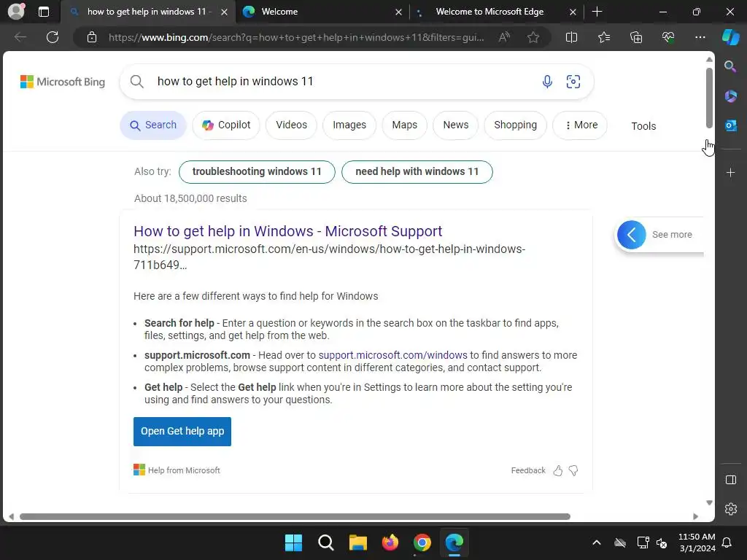Open the Tools options
The image size is (747, 560).
click(x=643, y=126)
